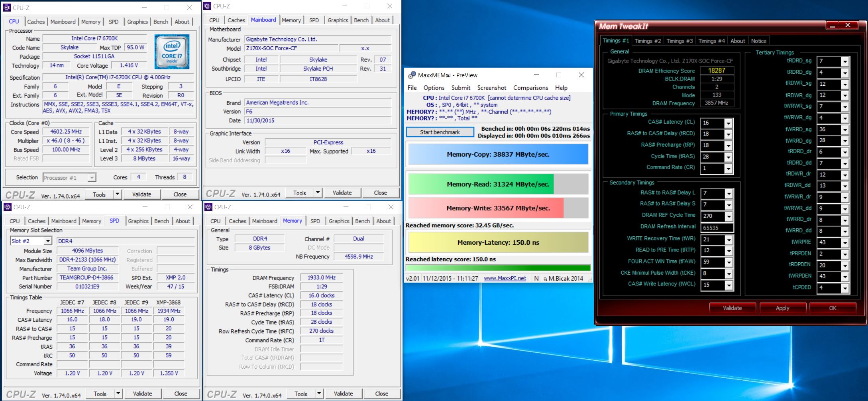The height and width of the screenshot is (401, 868).
Task: Open the Options menu in MaxxMEM
Action: pos(434,88)
